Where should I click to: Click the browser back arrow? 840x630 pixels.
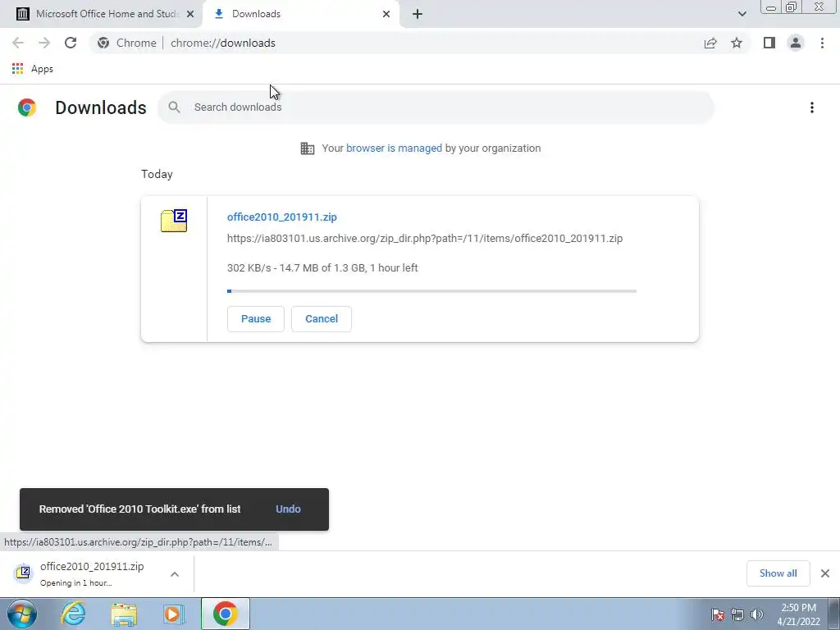pyautogui.click(x=18, y=43)
